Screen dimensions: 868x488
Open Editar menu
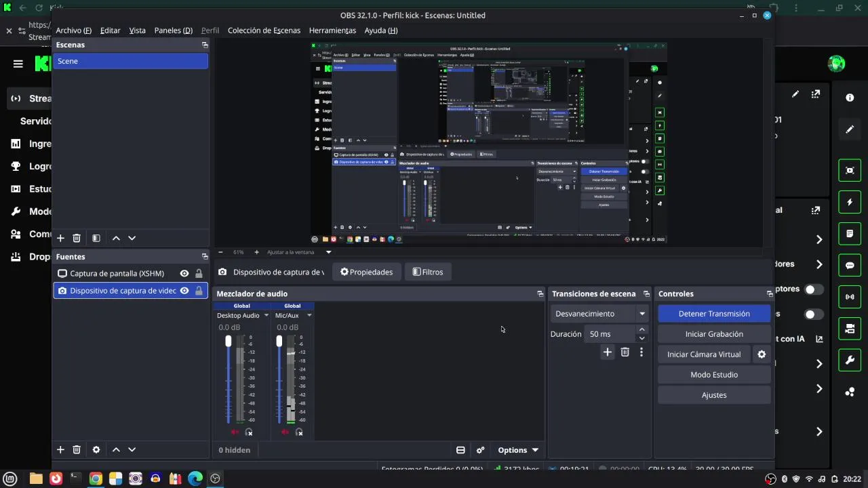click(x=110, y=30)
